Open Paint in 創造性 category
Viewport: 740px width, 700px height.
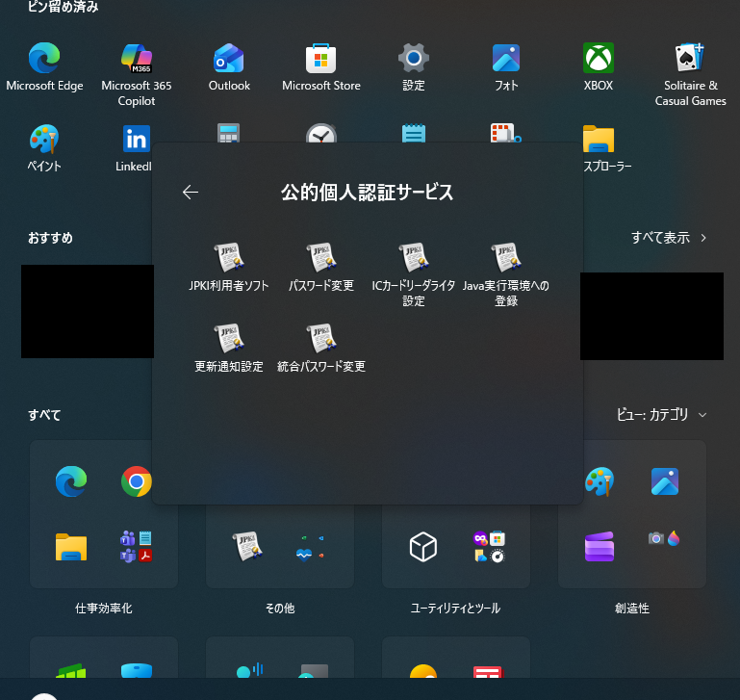tap(600, 481)
